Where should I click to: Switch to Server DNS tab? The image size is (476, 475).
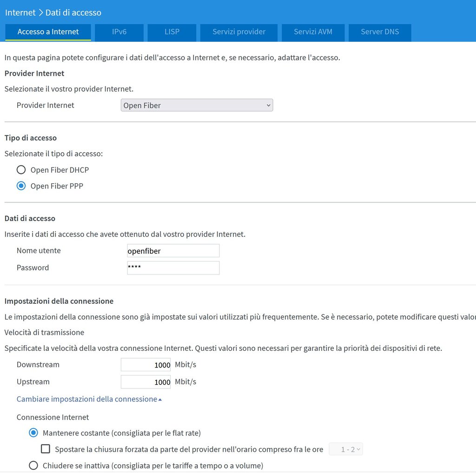(379, 32)
